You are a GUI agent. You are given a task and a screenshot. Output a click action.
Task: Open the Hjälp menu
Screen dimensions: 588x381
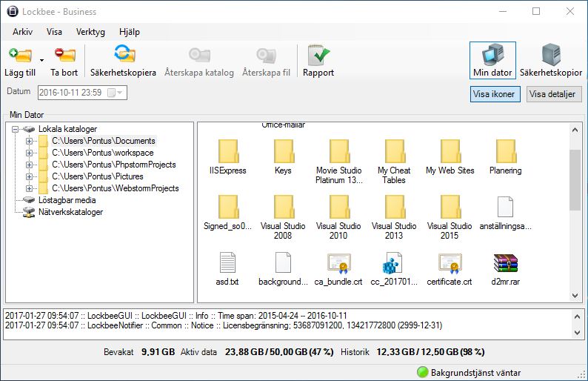click(130, 32)
